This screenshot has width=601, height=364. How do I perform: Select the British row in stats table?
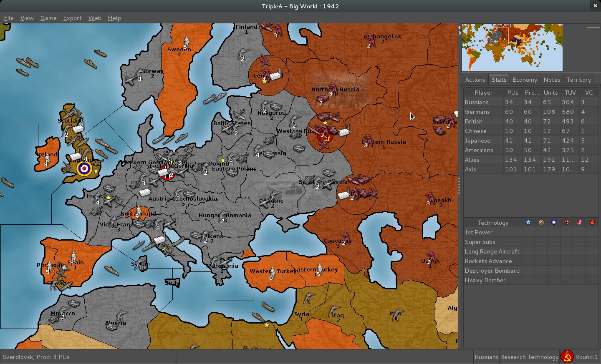[x=531, y=121]
